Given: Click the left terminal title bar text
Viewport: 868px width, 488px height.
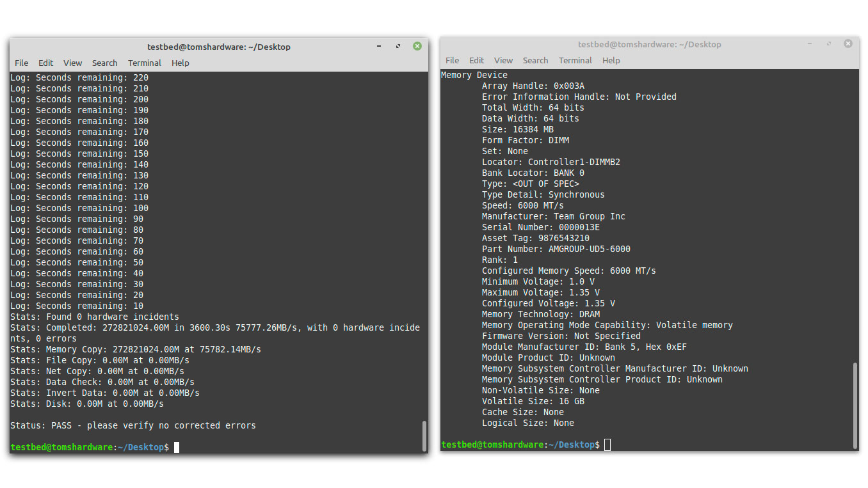Looking at the screenshot, I should 219,47.
